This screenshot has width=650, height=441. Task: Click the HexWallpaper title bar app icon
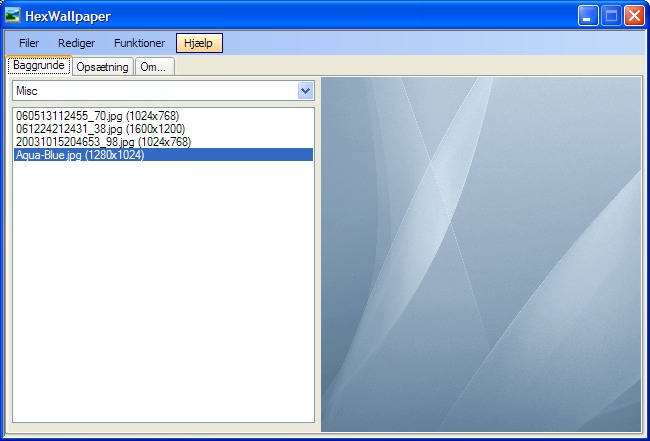[13, 15]
